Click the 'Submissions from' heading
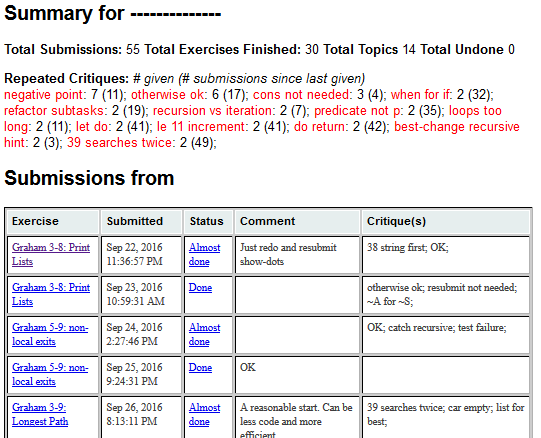 (89, 178)
